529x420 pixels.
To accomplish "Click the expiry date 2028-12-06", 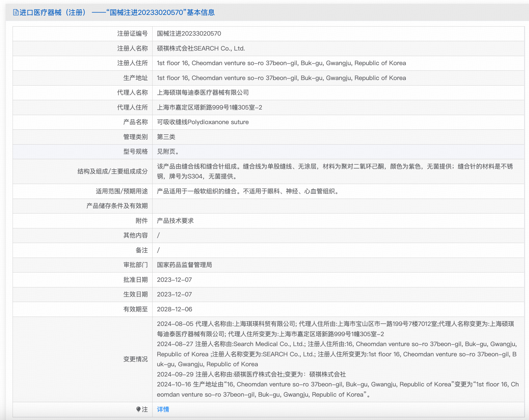I will (x=174, y=309).
